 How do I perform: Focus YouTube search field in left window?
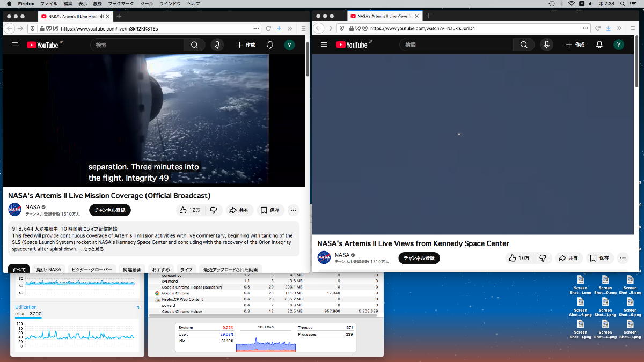(138, 45)
